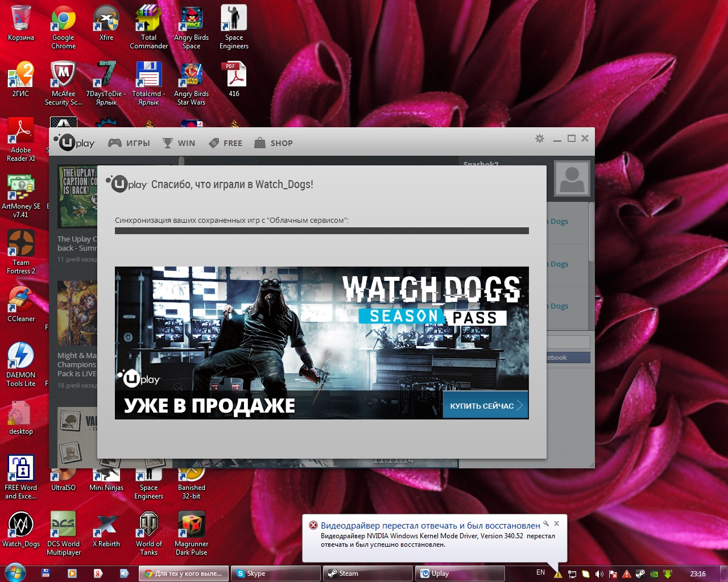The height and width of the screenshot is (582, 728).
Task: Open the user profile avatar in Uplay
Action: click(x=572, y=178)
